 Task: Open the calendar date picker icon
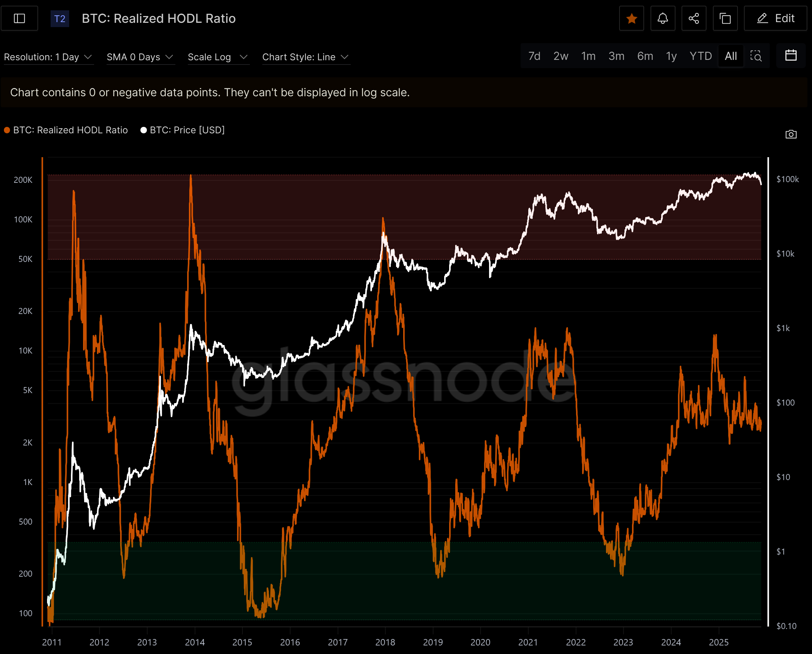(791, 56)
